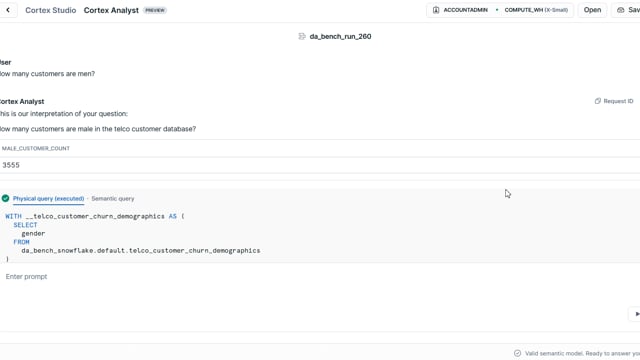Viewport: 640px width, 360px height.
Task: Go back using the left chevron arrow
Action: [x=8, y=10]
